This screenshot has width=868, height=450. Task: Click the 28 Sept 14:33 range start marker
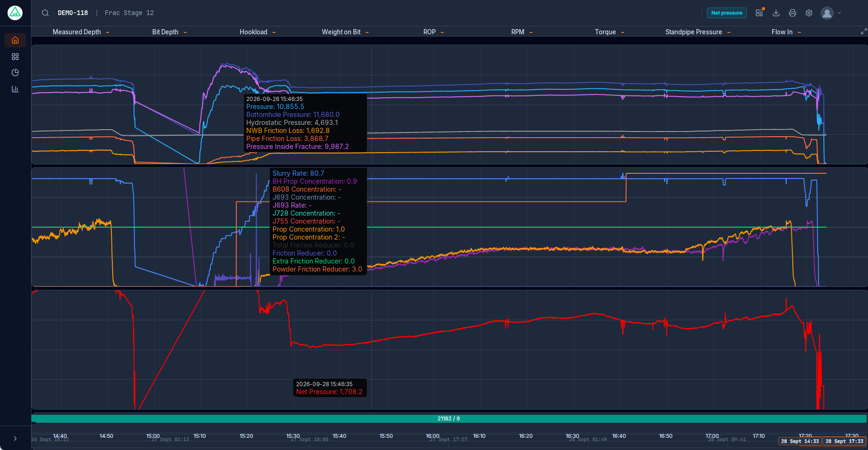(800, 441)
